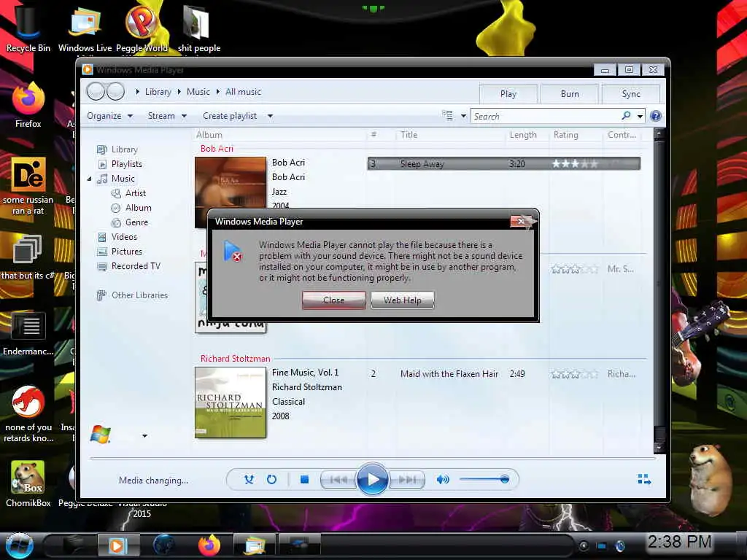Expand the Create playlist dropdown arrow

point(270,116)
